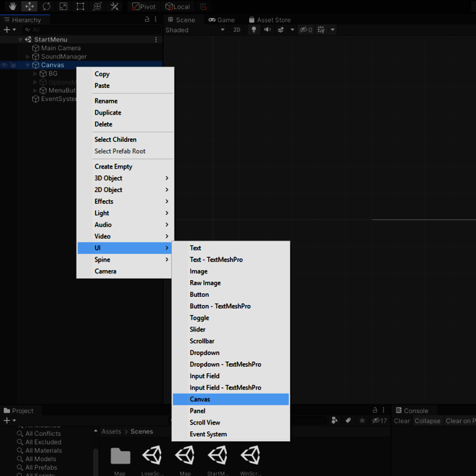Clear the Console
This screenshot has height=476, width=476.
pyautogui.click(x=402, y=421)
